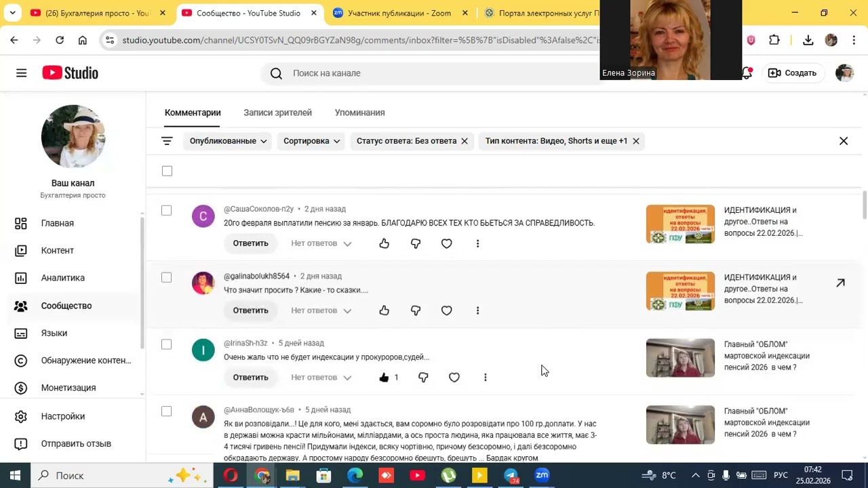This screenshot has height=488, width=868.
Task: Open browser downloads icon
Action: pyautogui.click(x=808, y=40)
